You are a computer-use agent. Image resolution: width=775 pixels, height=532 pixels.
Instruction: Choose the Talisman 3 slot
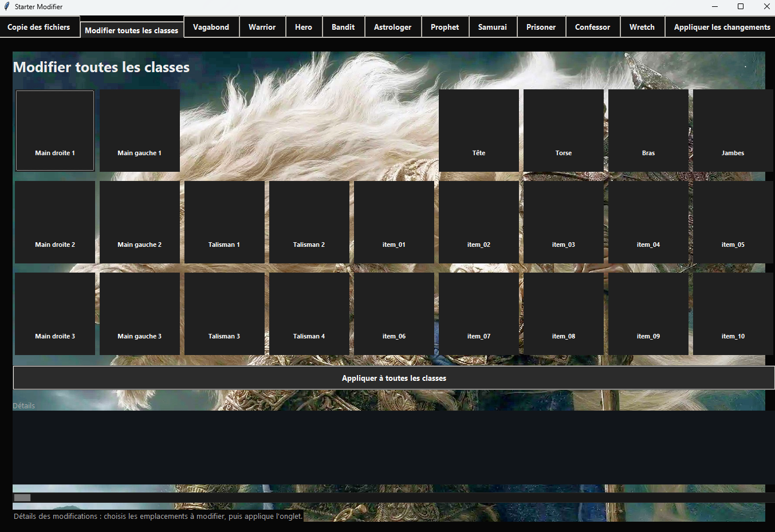(x=225, y=314)
